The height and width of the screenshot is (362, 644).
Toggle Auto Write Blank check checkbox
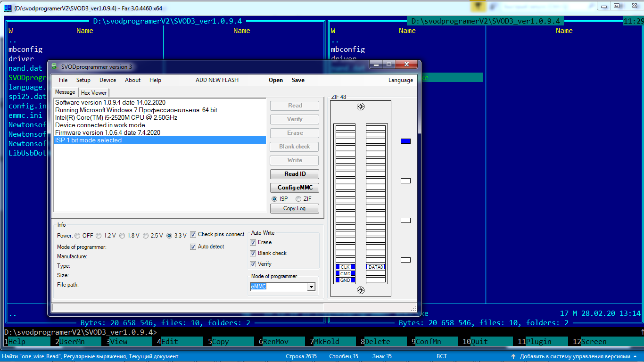point(253,253)
